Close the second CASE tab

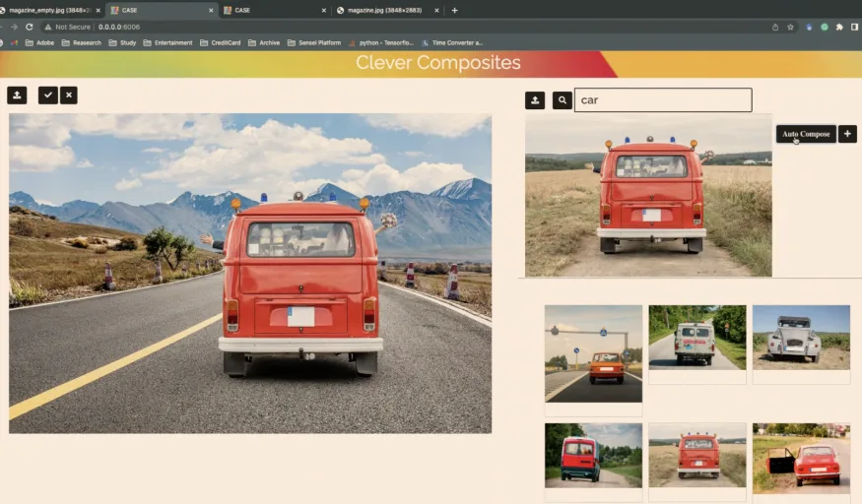click(x=323, y=10)
